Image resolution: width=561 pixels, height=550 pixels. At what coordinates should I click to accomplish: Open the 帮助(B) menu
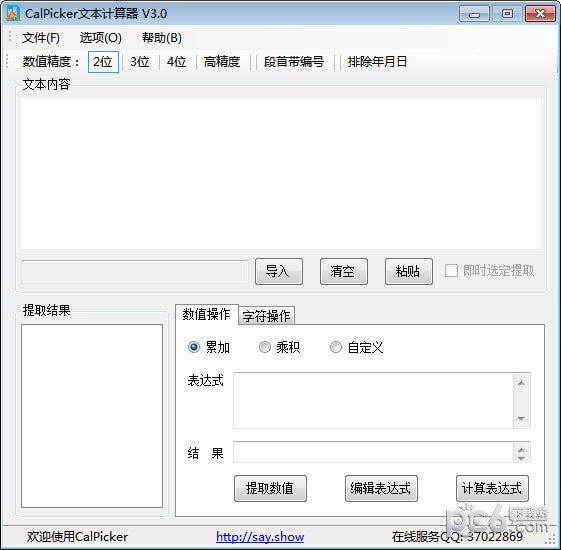point(162,38)
